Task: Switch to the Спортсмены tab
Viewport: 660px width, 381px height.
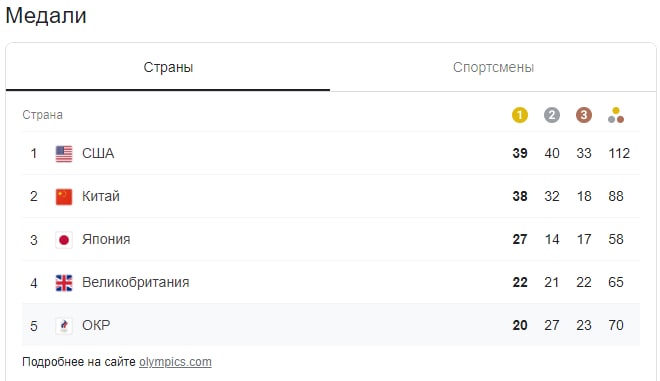Action: coord(493,67)
